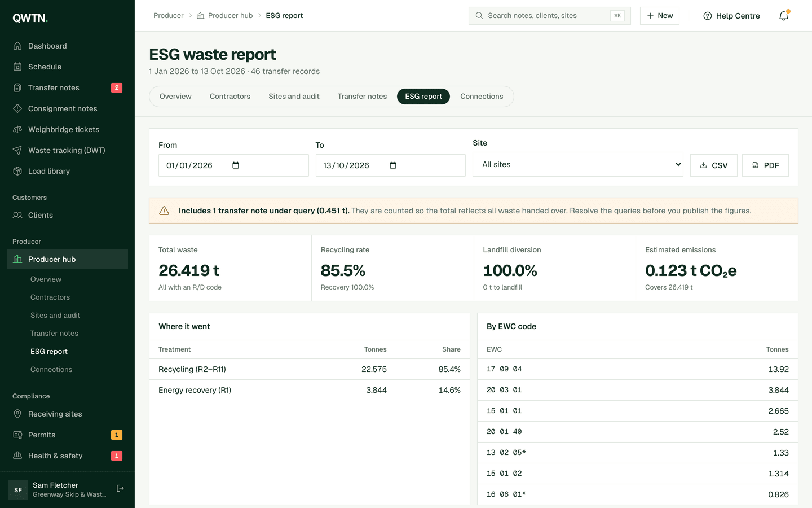
Task: Open the Help Centre
Action: point(731,16)
